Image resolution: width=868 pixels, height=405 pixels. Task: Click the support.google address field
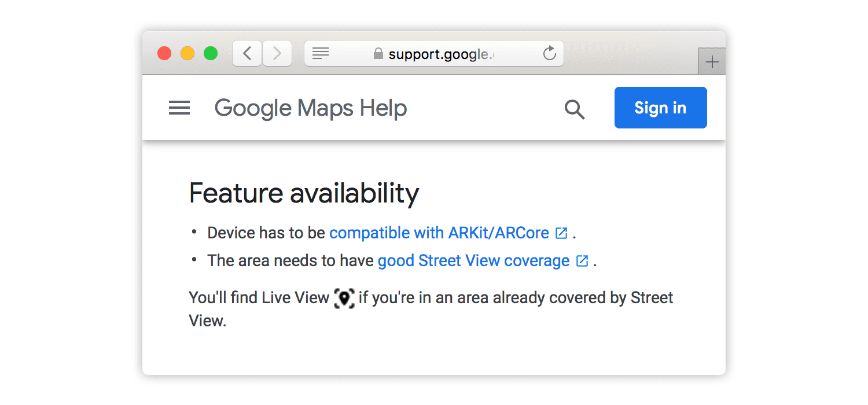pyautogui.click(x=434, y=54)
